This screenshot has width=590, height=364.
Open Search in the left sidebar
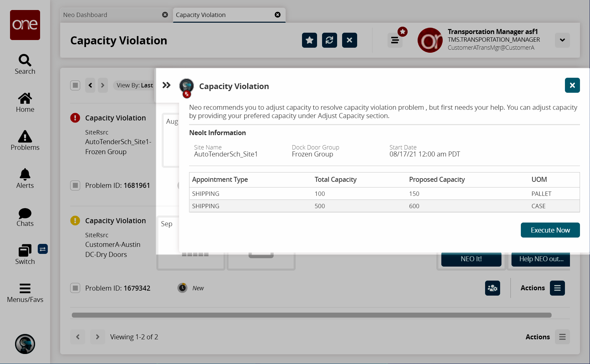click(x=25, y=64)
